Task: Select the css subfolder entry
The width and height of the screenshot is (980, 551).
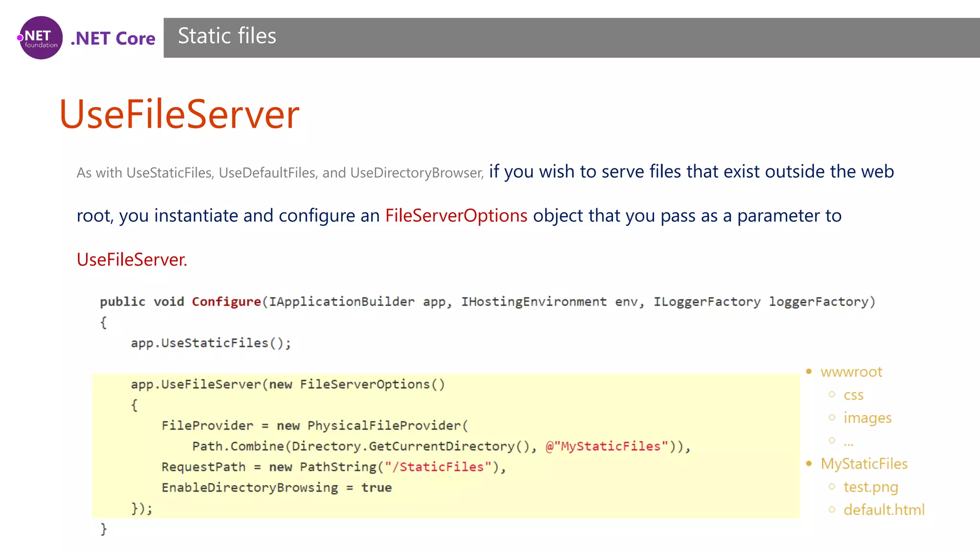Action: (853, 395)
